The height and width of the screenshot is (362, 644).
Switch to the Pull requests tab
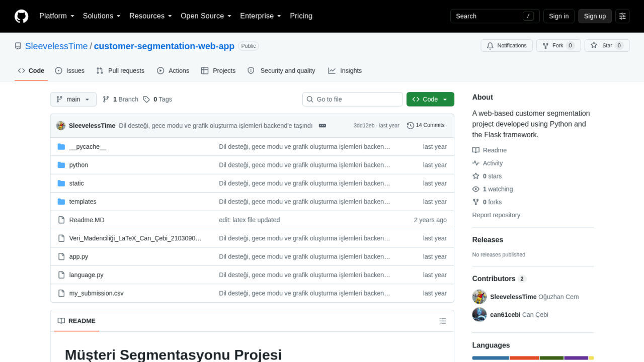tap(120, 71)
